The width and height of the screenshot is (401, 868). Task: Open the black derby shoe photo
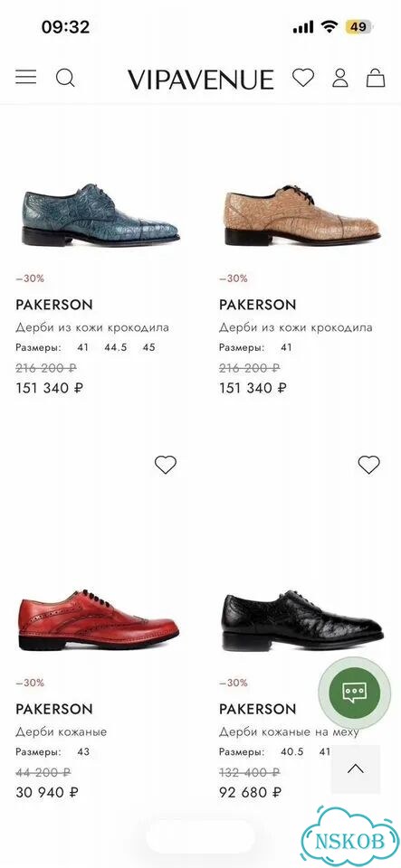pyautogui.click(x=301, y=620)
